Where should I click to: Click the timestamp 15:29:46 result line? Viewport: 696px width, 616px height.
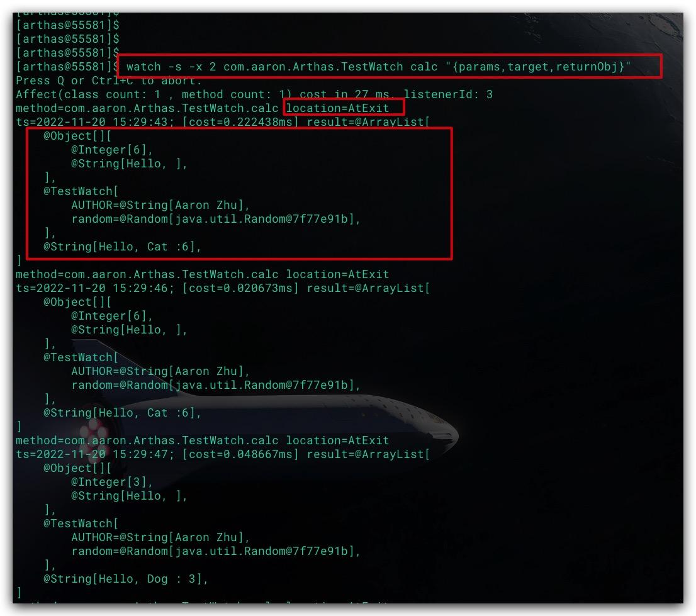(222, 288)
